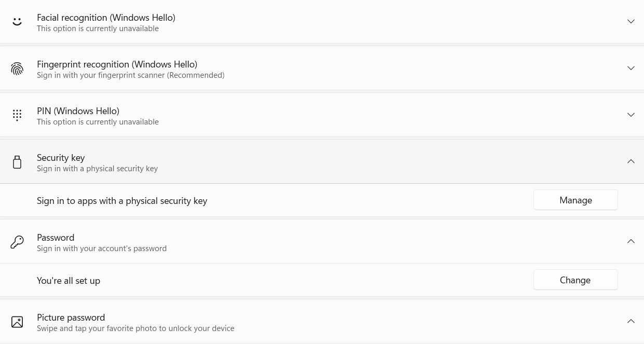Click the Security key USB icon

(17, 162)
